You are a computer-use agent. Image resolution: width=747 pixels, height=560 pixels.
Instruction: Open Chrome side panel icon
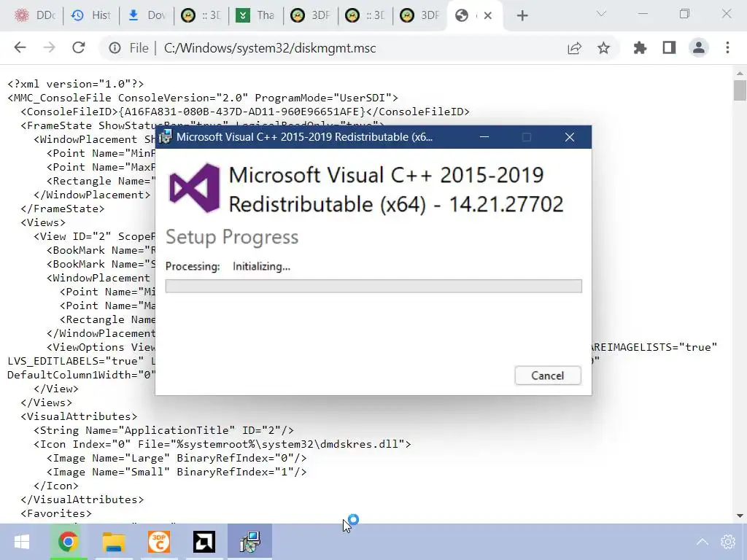point(670,47)
